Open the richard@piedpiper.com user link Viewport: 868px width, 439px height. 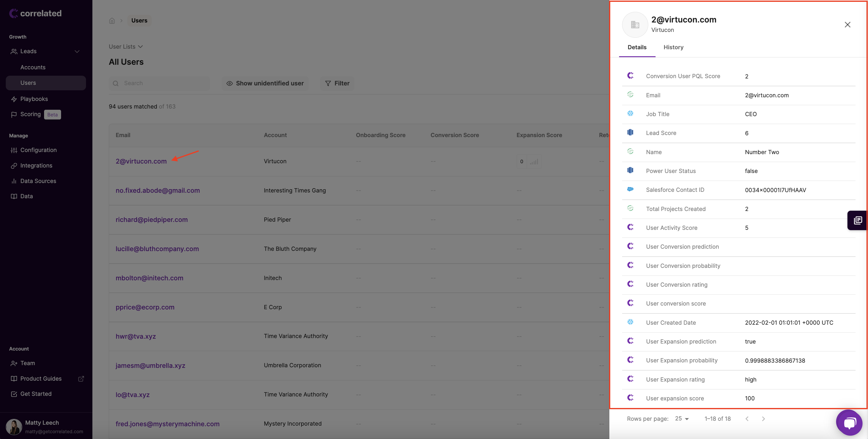(x=151, y=219)
